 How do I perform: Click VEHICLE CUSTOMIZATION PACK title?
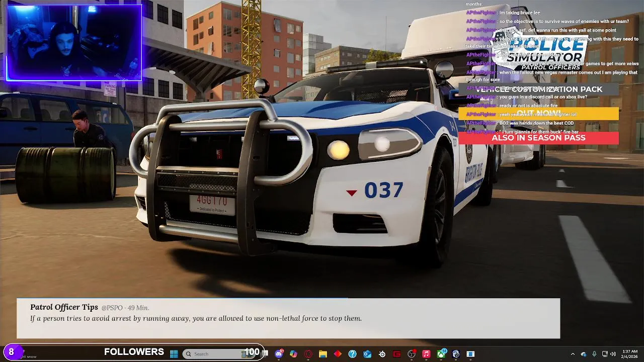pyautogui.click(x=539, y=89)
